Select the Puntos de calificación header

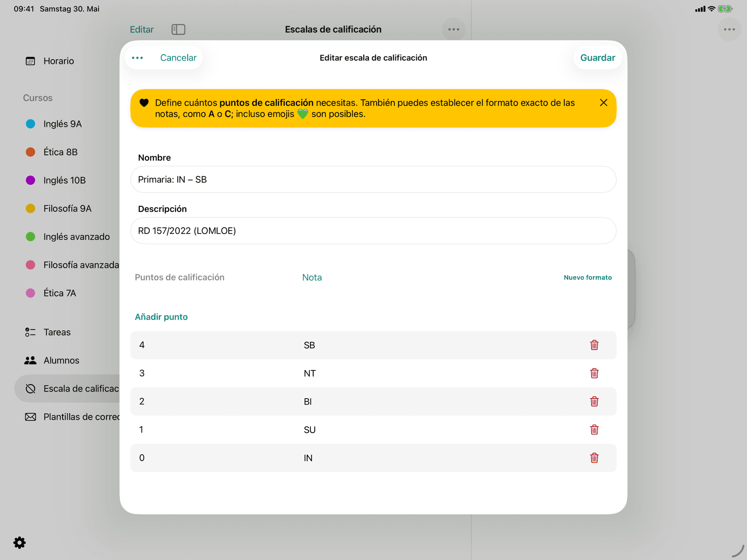(180, 277)
